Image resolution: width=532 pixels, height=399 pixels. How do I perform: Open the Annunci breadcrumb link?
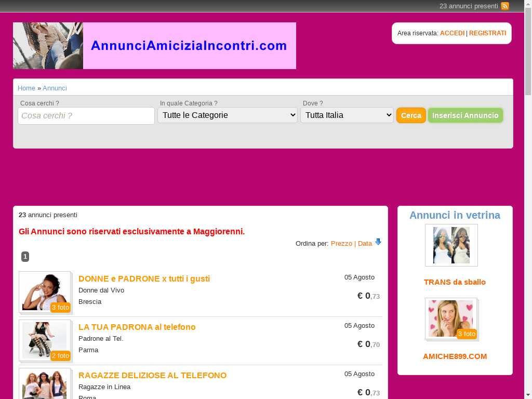(x=55, y=88)
